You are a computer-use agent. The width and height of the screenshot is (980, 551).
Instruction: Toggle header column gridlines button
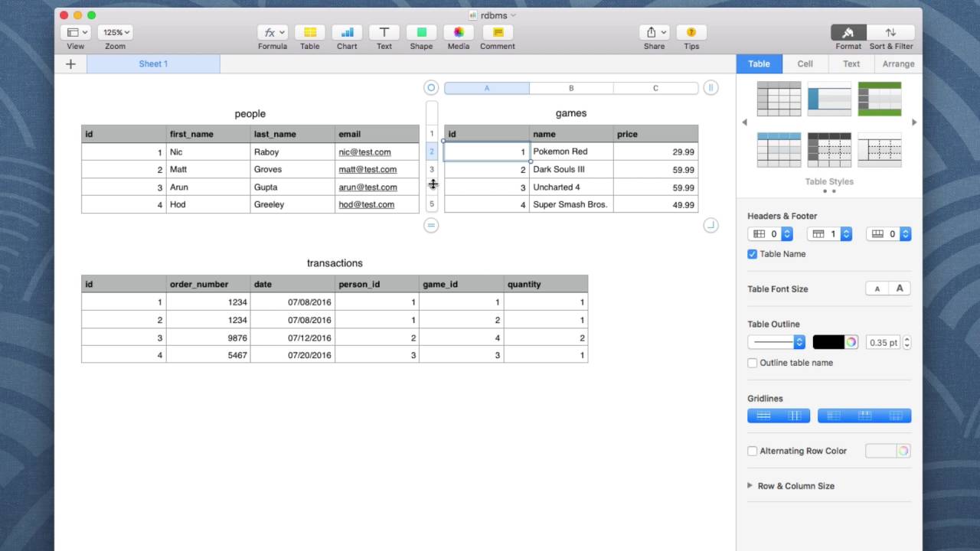pyautogui.click(x=833, y=416)
